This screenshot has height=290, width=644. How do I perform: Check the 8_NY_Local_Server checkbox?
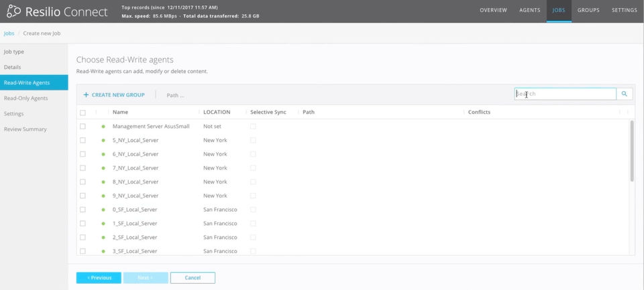click(x=83, y=182)
